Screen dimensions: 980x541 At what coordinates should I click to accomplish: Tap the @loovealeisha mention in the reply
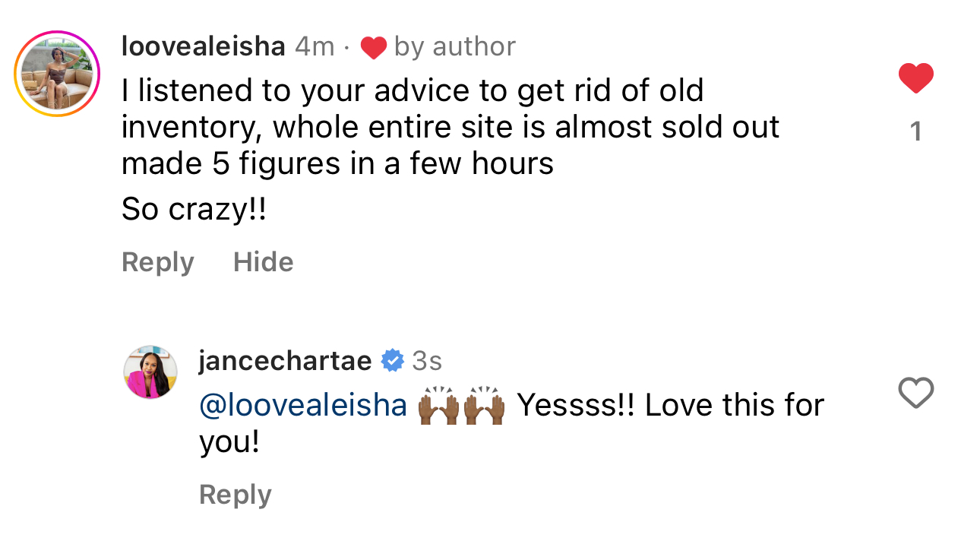pyautogui.click(x=303, y=405)
